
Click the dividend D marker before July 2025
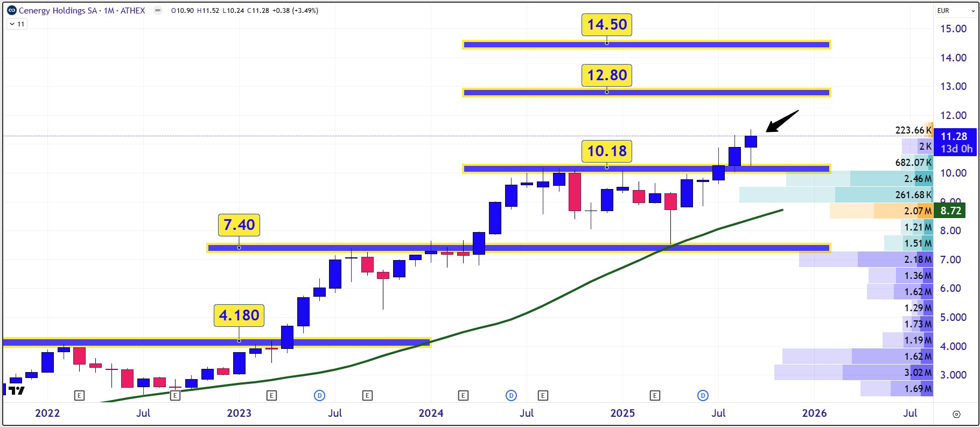703,396
